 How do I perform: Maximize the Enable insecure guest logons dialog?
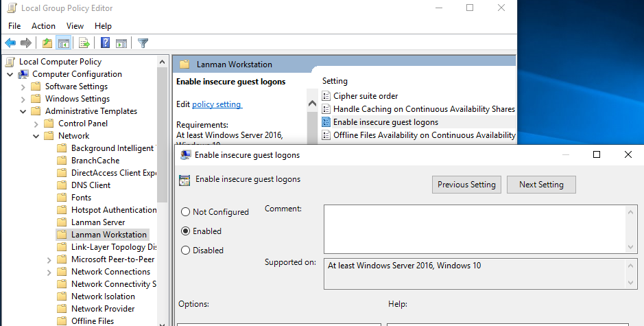[597, 154]
